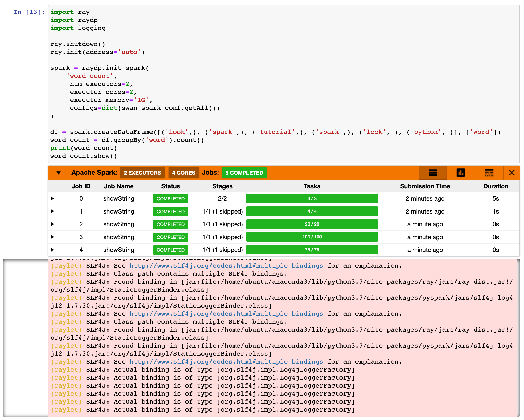Viewport: 524px width, 420px height.
Task: Click the 3 / 3 tasks progress bar
Action: (312, 198)
